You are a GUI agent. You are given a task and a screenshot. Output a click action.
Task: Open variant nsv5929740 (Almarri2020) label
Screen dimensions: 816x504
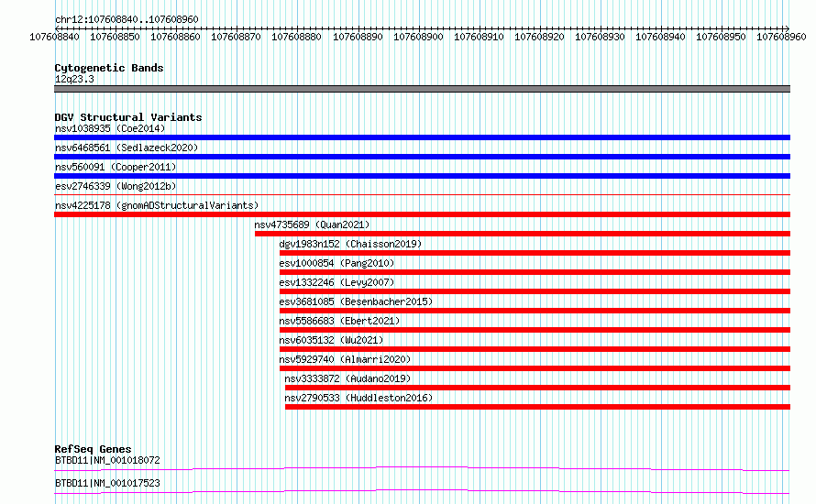[345, 359]
